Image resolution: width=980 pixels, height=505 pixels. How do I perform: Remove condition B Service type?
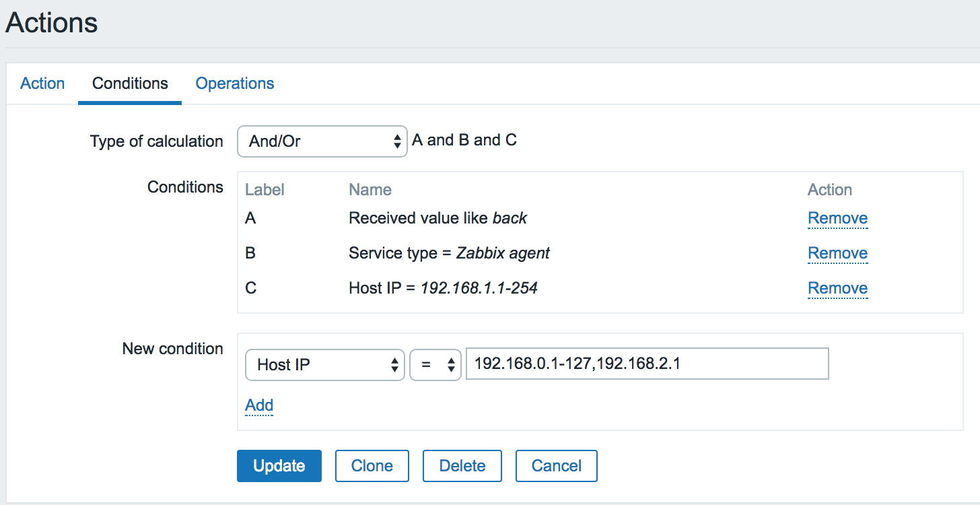[x=837, y=253]
